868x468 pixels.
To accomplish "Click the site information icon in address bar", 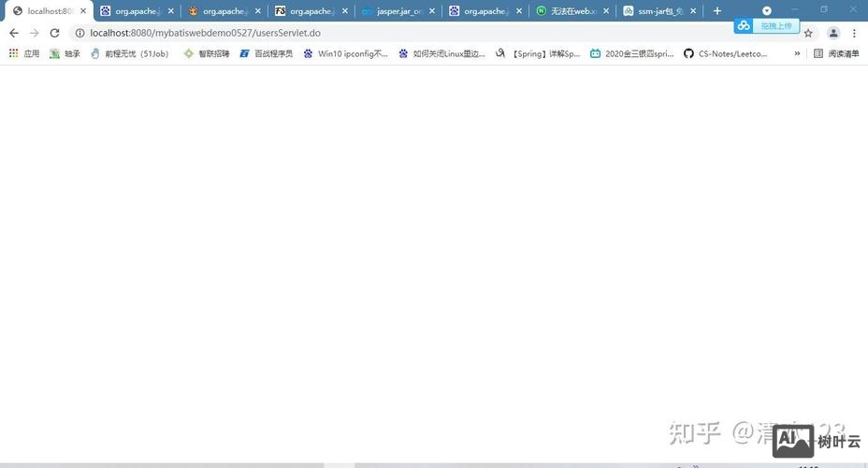I will point(79,33).
